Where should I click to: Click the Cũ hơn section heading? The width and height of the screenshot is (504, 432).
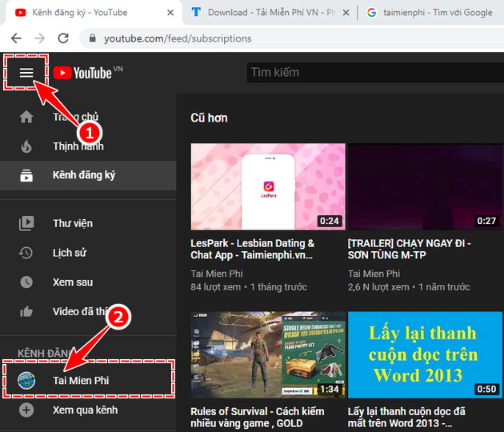pos(209,118)
